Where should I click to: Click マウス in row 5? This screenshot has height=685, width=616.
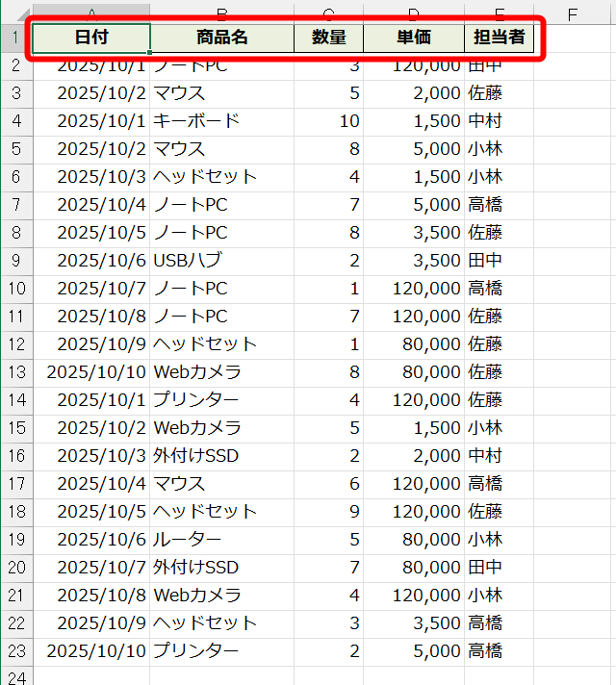tap(222, 149)
